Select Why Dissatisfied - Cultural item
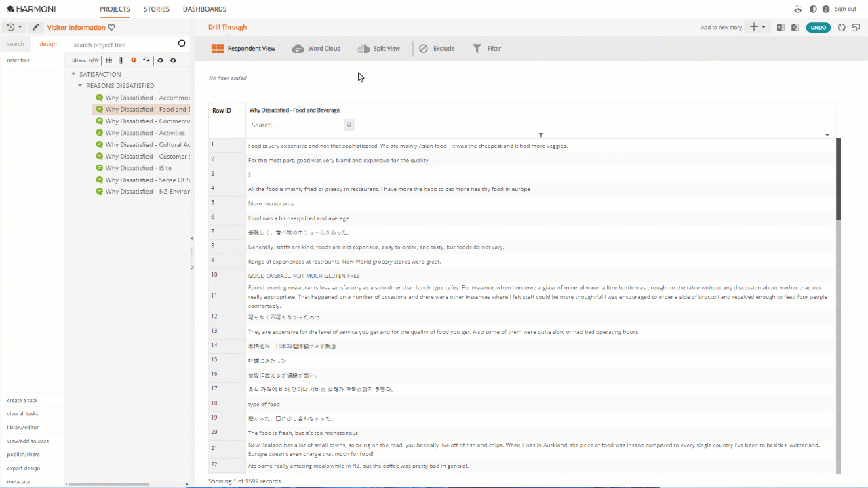Viewport: 868px width, 488px height. click(142, 145)
